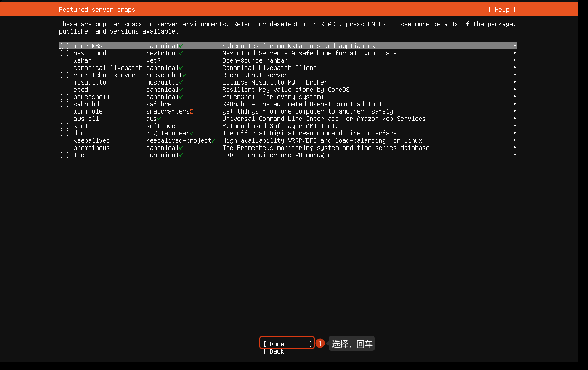Expand the wekan row arrow

click(514, 60)
